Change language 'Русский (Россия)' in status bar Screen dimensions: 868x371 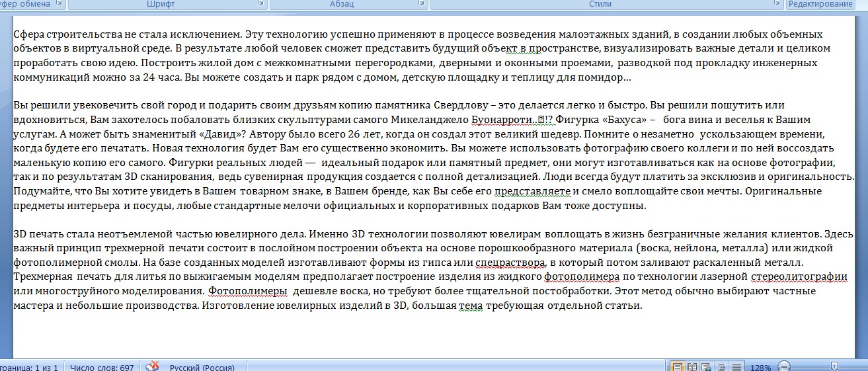(202, 367)
